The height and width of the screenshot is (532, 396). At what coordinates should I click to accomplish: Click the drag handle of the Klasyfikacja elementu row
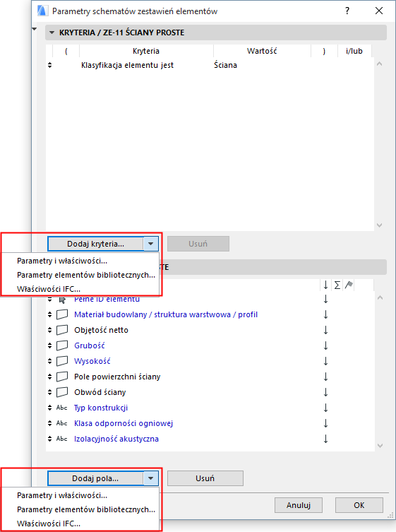pos(50,65)
